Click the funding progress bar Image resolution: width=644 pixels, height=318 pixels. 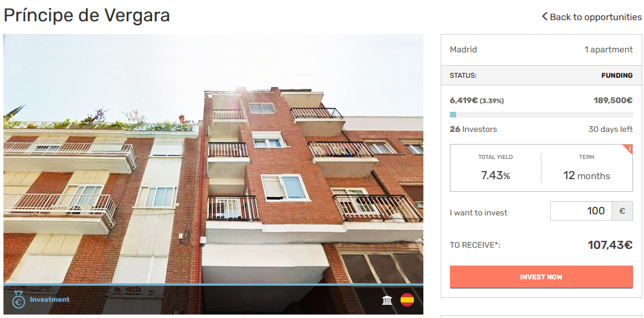click(541, 115)
